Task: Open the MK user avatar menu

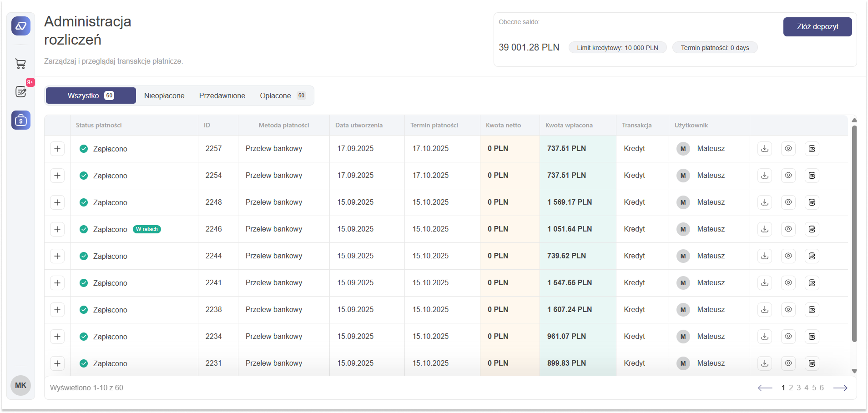Action: [x=21, y=386]
